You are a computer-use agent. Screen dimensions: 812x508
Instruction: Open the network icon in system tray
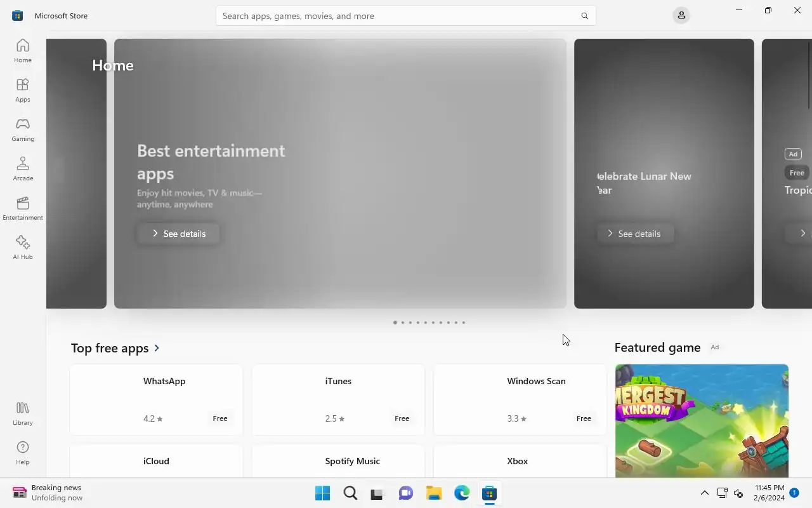click(722, 493)
